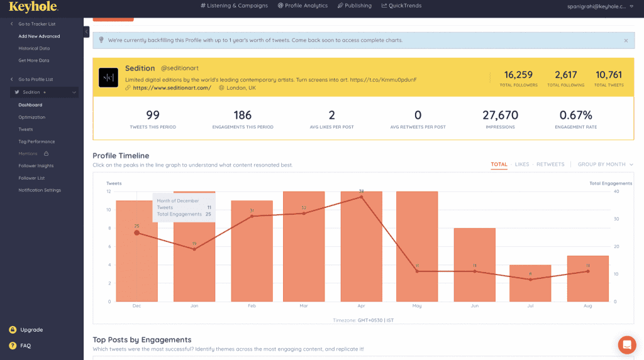The image size is (644, 360).
Task: Open the seditionart.com website link
Action: click(x=172, y=88)
